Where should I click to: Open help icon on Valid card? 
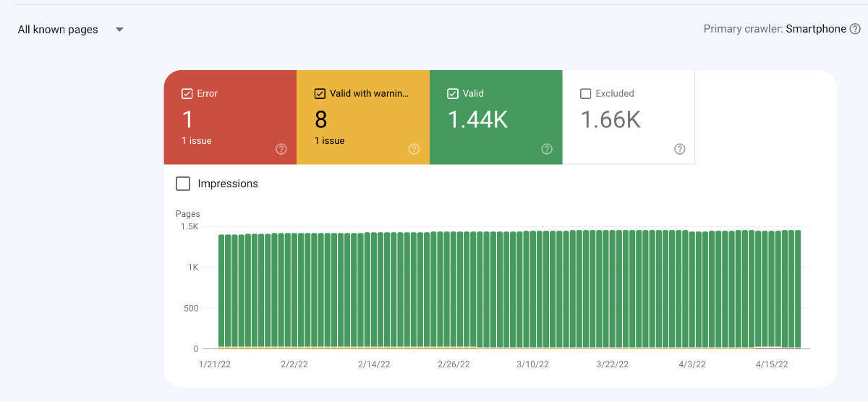pyautogui.click(x=547, y=149)
